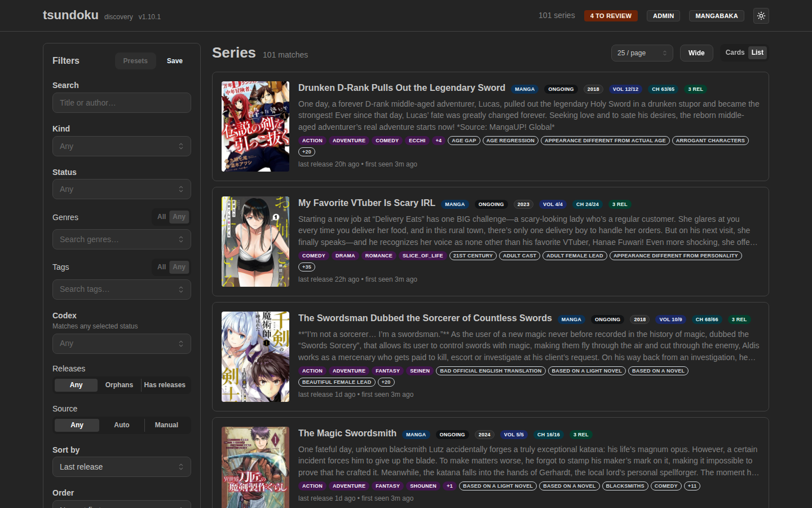Click the 101 series count

click(557, 15)
